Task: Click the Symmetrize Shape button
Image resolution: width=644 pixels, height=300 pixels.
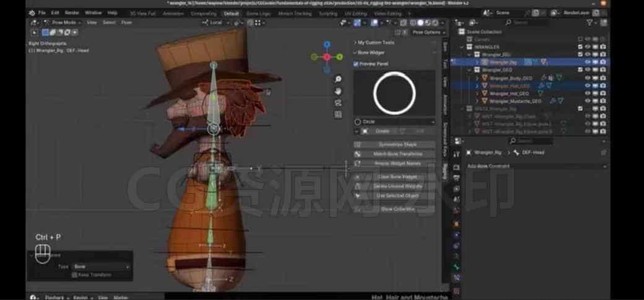Action: point(394,145)
